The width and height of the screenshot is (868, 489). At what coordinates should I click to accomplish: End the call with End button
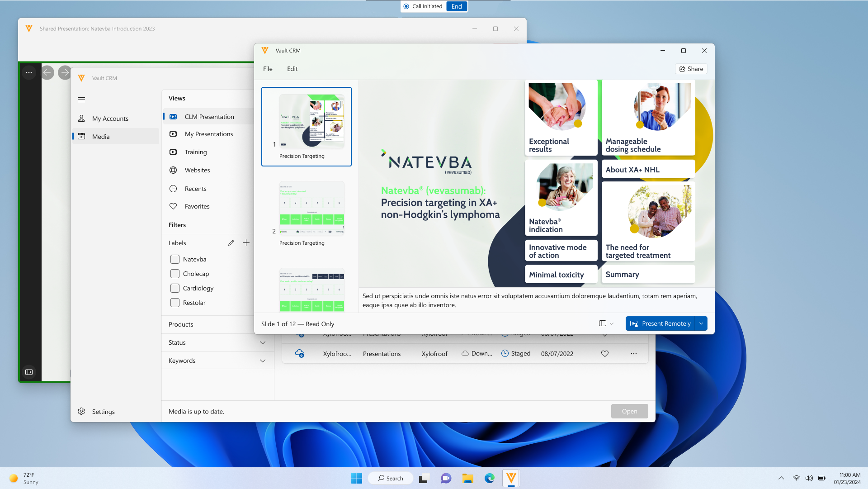click(457, 6)
